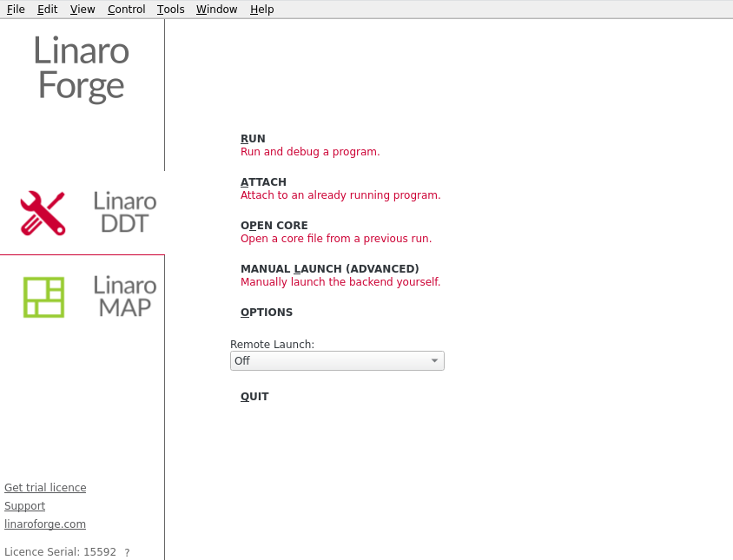This screenshot has height=560, width=733.
Task: Open the Help menu
Action: click(261, 10)
